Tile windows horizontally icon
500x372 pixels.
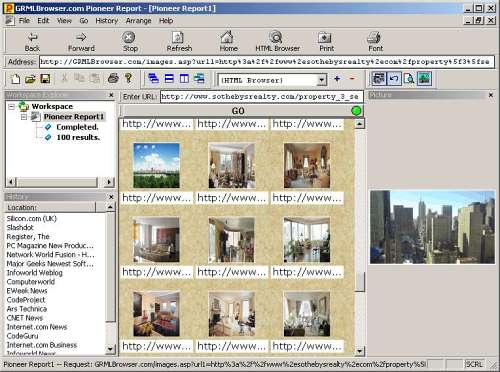[169, 79]
